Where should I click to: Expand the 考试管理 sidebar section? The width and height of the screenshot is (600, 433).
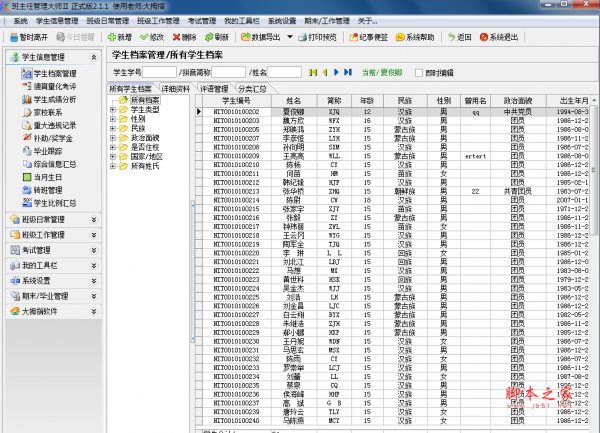click(x=51, y=250)
